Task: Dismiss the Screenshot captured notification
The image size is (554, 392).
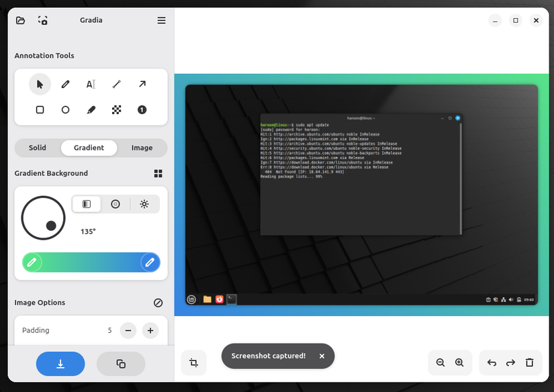Action: pos(322,356)
